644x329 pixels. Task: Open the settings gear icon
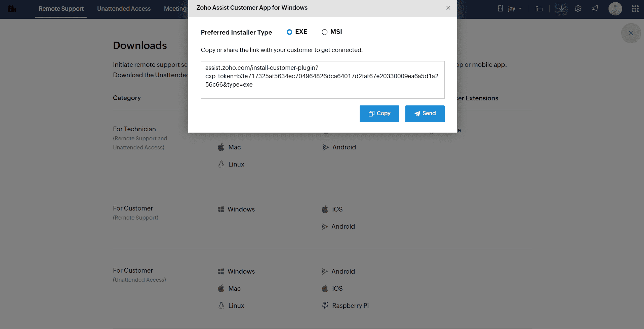click(578, 9)
